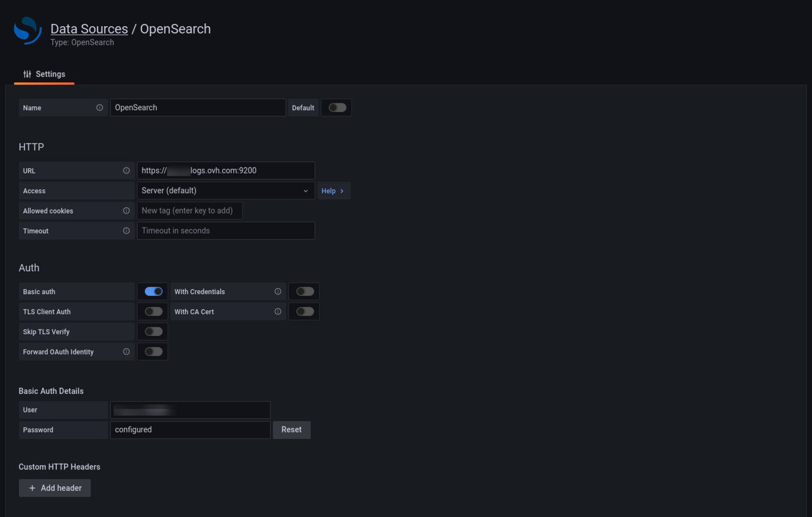The height and width of the screenshot is (517, 812).
Task: Enable the Skip TLS Verify toggle
Action: (x=153, y=332)
